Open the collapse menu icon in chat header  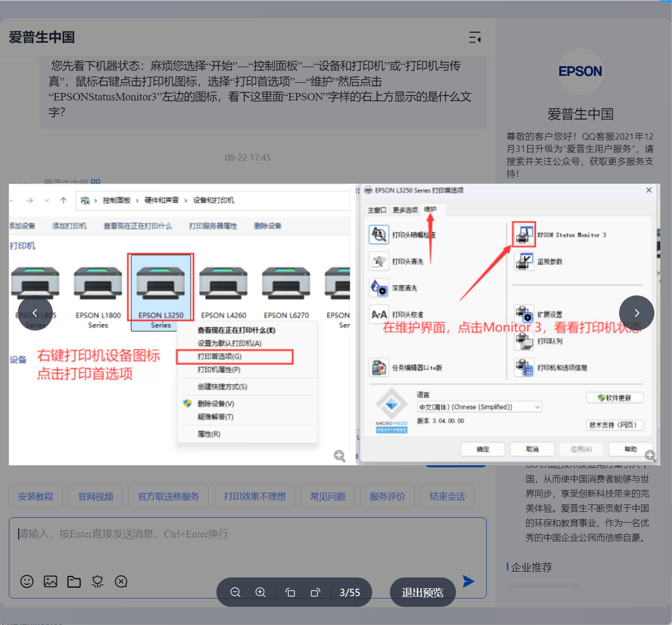tap(475, 37)
